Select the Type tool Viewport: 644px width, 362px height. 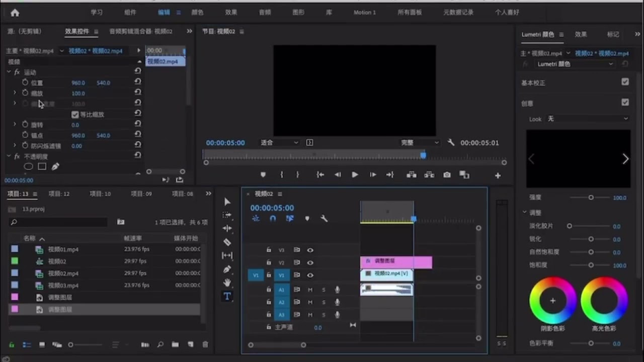click(227, 296)
